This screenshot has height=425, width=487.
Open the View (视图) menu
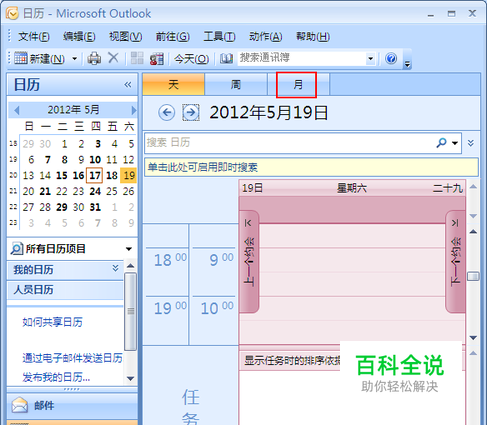point(126,36)
